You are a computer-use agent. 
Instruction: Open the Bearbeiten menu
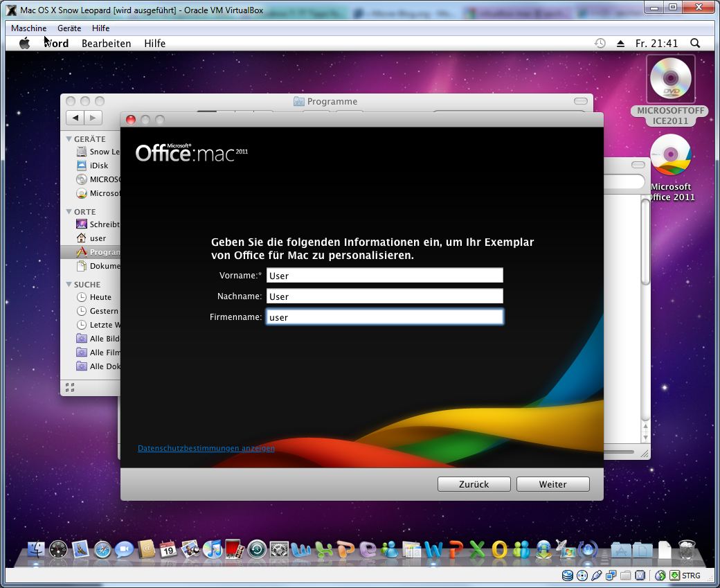pos(106,43)
